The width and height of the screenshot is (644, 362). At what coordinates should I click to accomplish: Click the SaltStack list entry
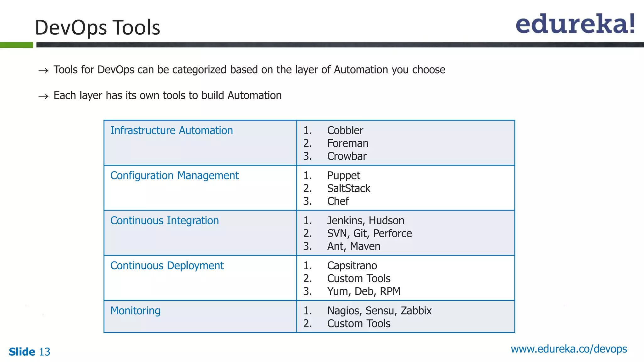pyautogui.click(x=349, y=188)
